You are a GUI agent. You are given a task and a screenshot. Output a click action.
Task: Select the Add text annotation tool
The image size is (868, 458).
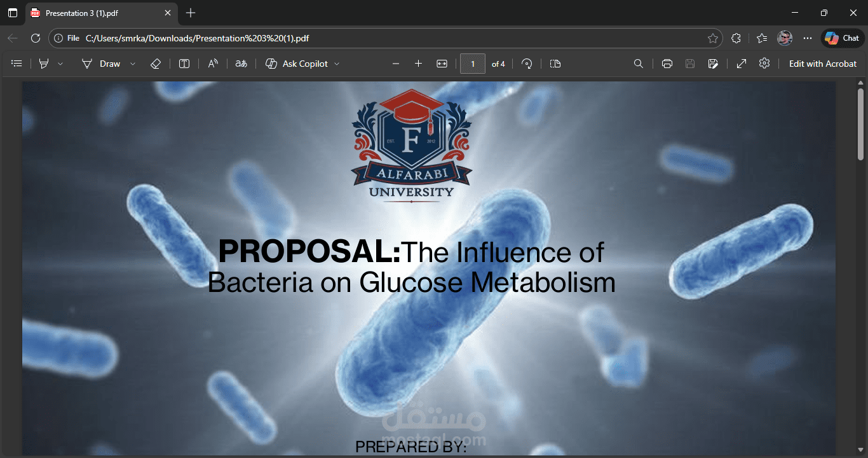(x=184, y=63)
